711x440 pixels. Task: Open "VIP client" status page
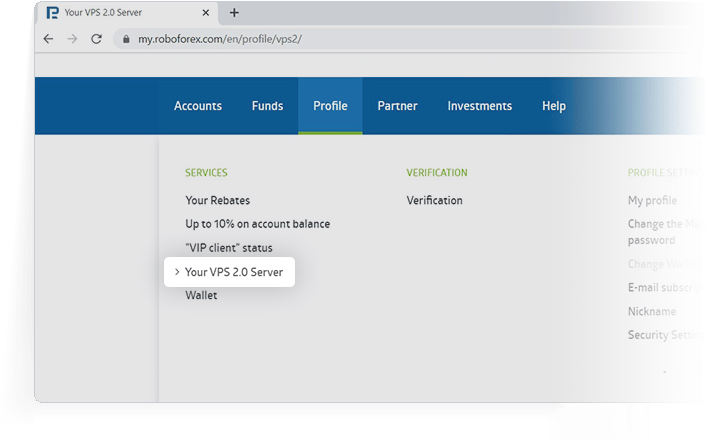pos(229,248)
